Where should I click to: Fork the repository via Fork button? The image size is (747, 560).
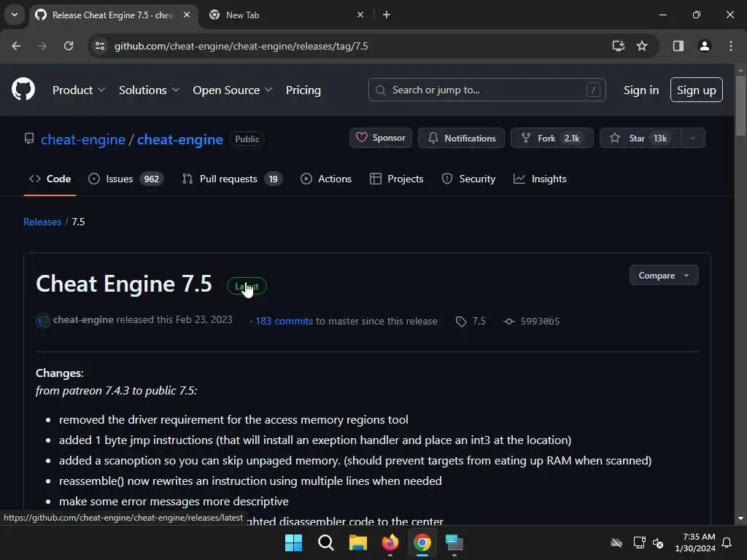tap(551, 138)
